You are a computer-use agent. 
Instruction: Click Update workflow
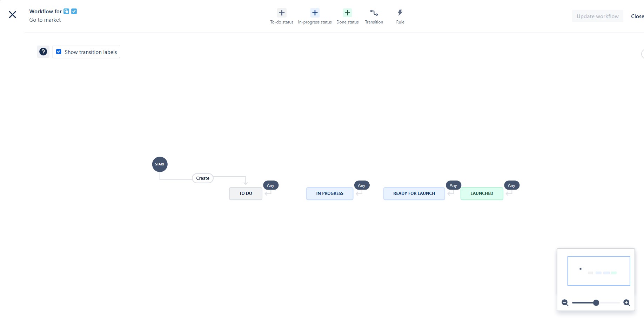[597, 16]
